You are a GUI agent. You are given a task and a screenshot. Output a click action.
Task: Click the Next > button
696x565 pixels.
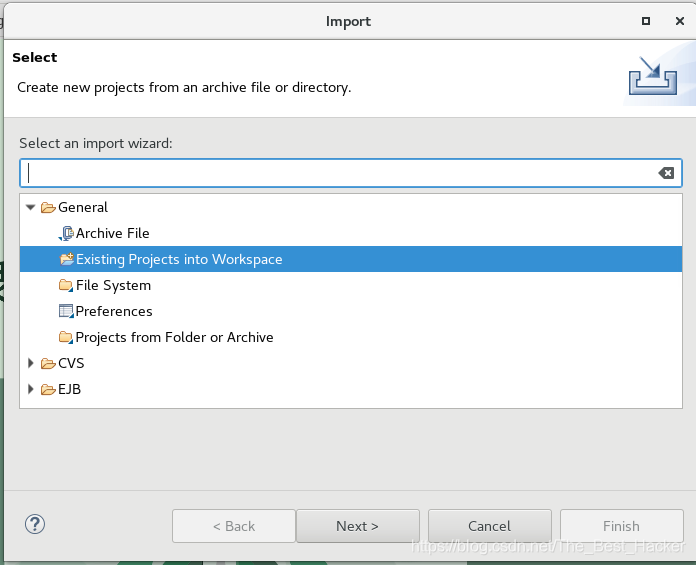pos(358,526)
